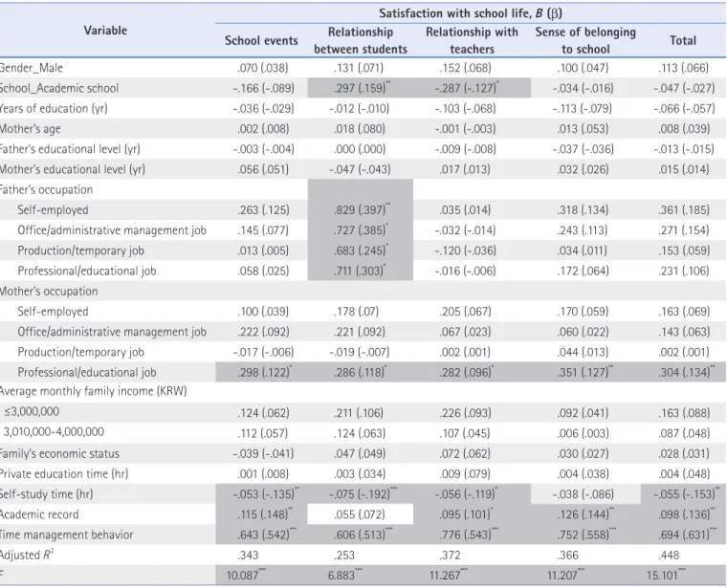This screenshot has height=588, width=727.
Task: Click the 'Father's occupation' group label
Action: pyautogui.click(x=46, y=189)
